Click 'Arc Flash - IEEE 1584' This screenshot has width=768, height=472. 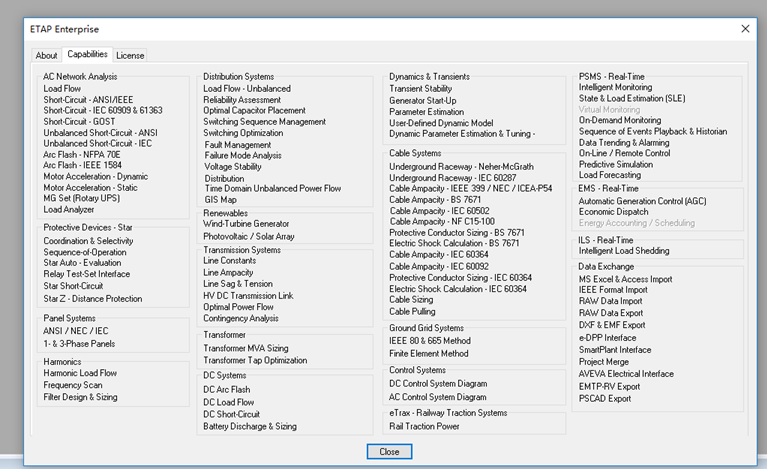[82, 165]
